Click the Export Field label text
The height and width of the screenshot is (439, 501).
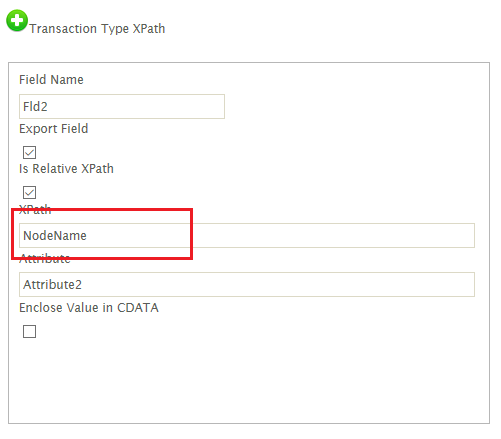[54, 129]
